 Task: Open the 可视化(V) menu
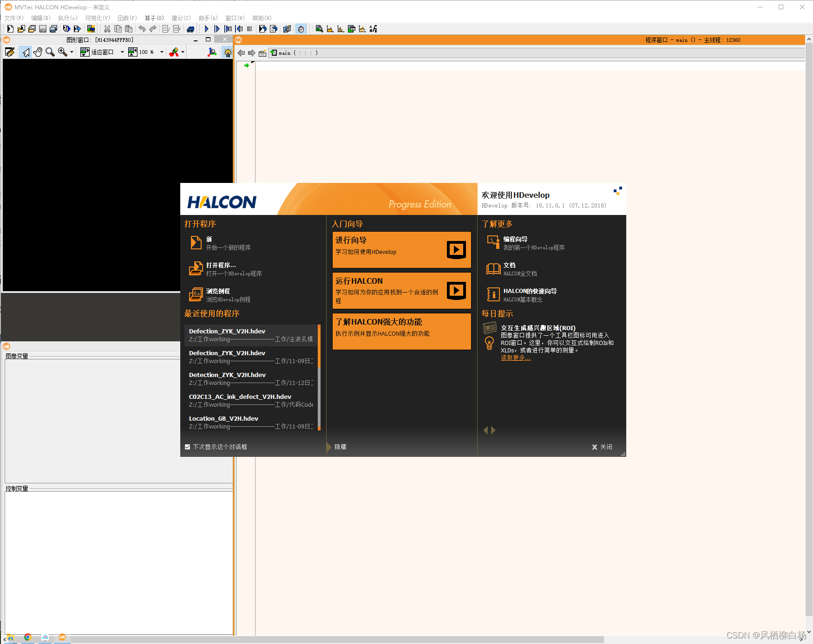click(98, 18)
